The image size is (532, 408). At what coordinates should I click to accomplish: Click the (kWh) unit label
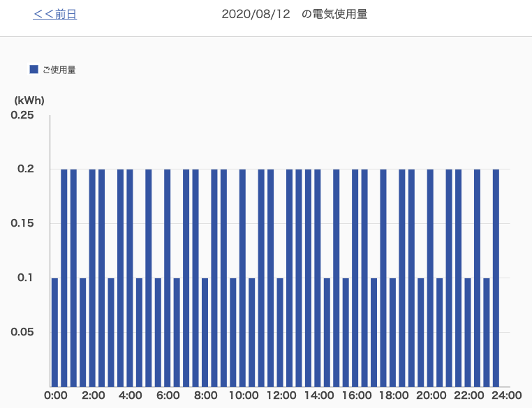[x=29, y=100]
